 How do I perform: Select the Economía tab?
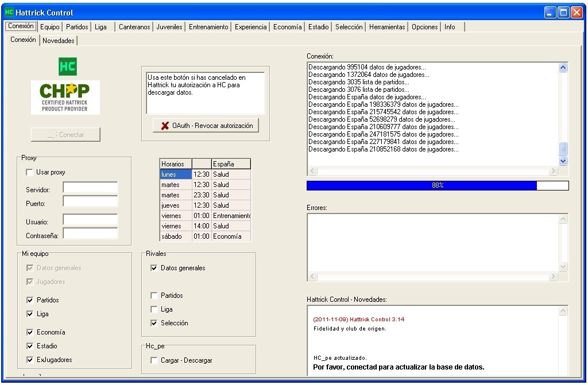coord(287,27)
